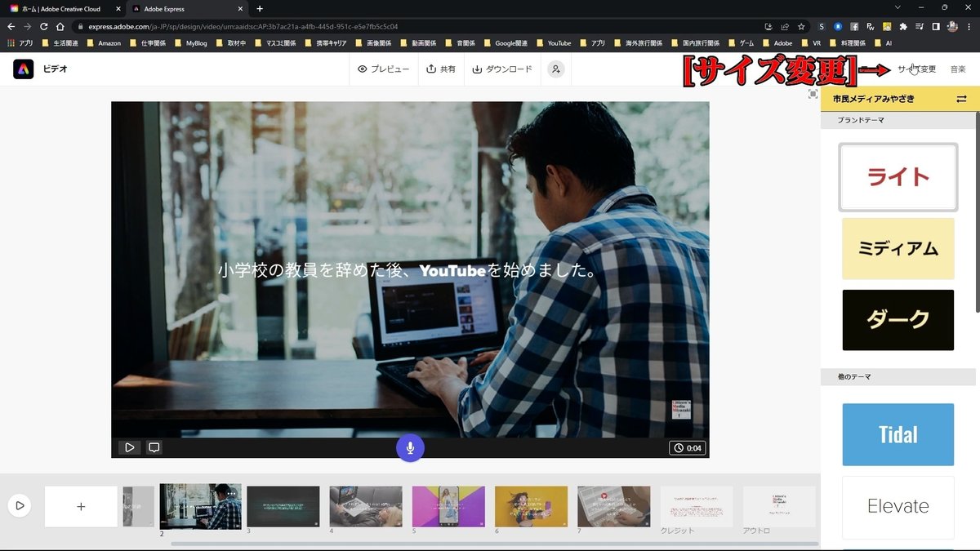Open the 画像関係 bookmark folder
The image size is (980, 551).
pos(373,43)
